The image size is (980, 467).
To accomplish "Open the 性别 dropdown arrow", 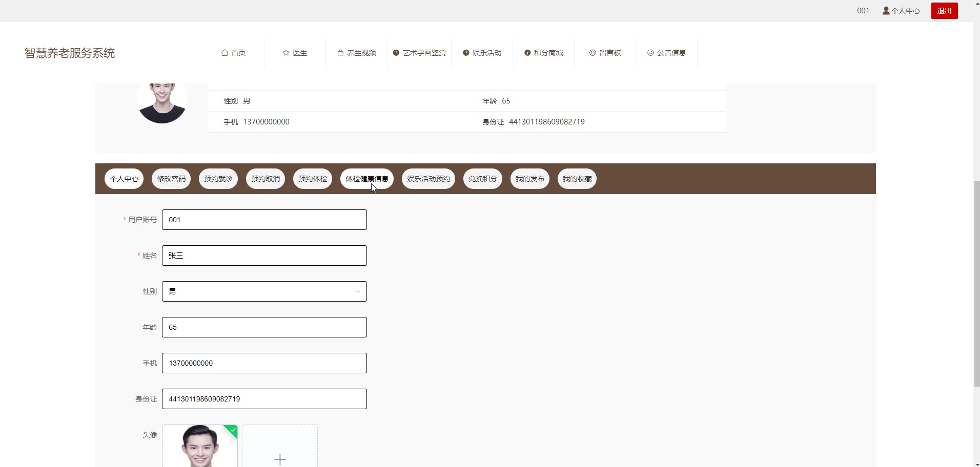I will [358, 291].
